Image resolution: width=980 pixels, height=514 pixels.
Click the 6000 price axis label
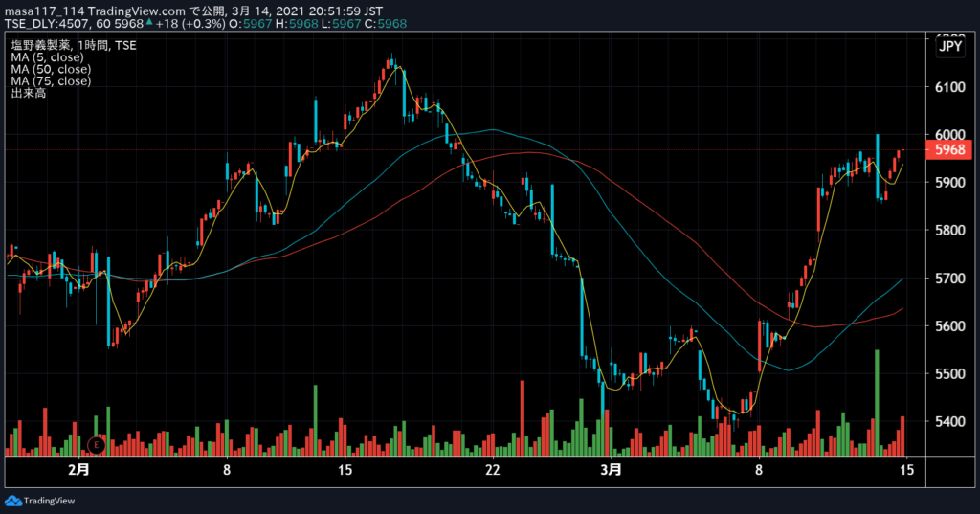coord(950,134)
